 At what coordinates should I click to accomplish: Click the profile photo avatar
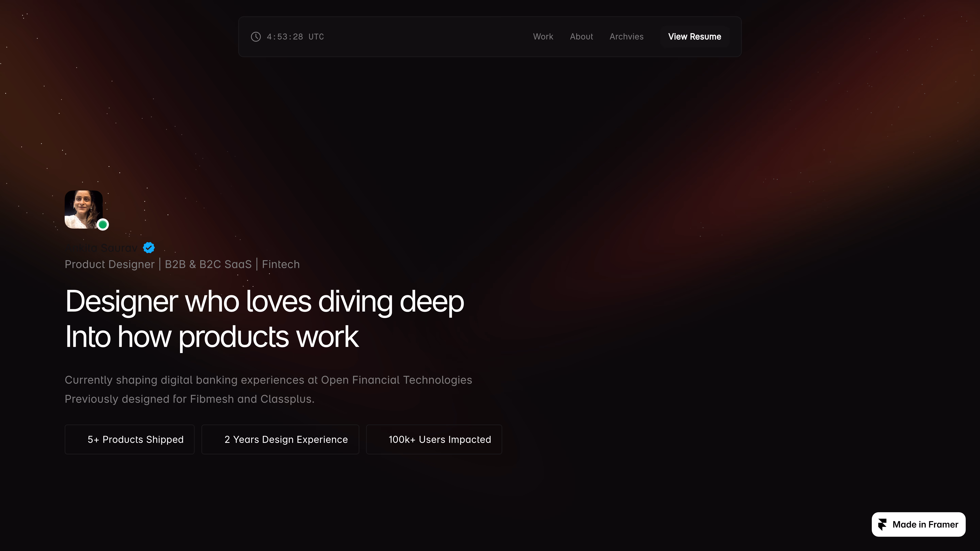[84, 210]
